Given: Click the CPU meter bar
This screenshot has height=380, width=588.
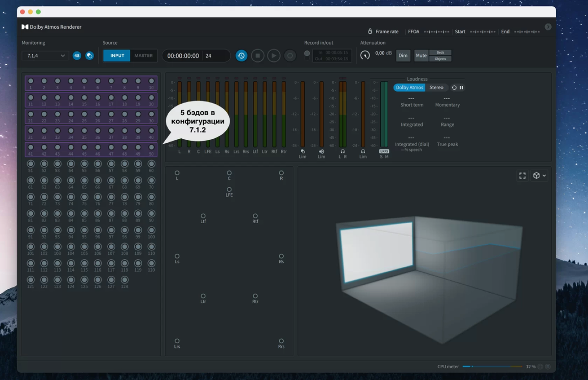Looking at the screenshot, I should point(492,366).
